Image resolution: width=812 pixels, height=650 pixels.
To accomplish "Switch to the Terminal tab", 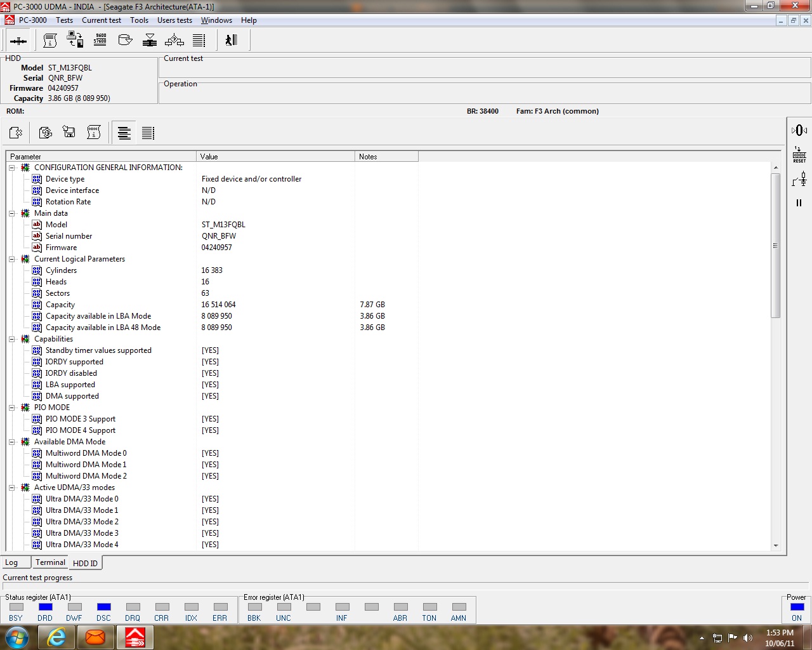I will tap(50, 562).
